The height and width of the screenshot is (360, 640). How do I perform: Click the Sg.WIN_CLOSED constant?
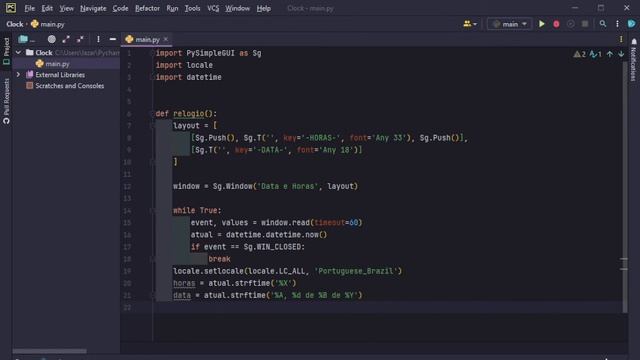pyautogui.click(x=272, y=247)
